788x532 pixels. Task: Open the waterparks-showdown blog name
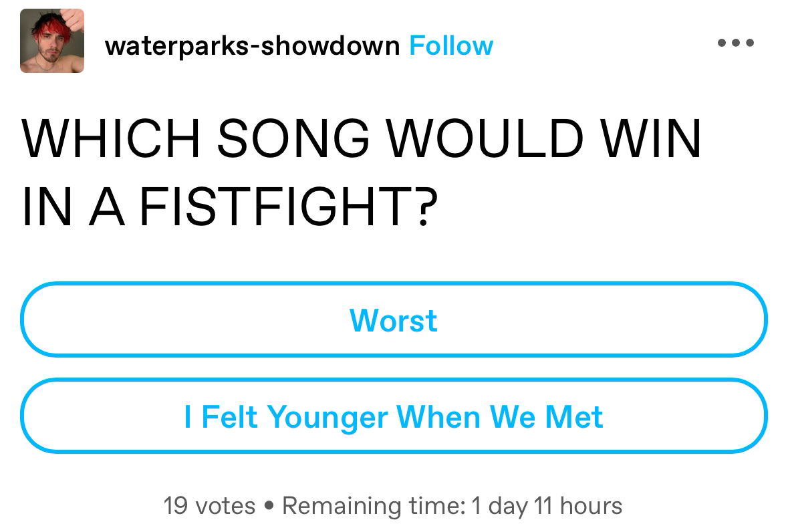tap(252, 45)
